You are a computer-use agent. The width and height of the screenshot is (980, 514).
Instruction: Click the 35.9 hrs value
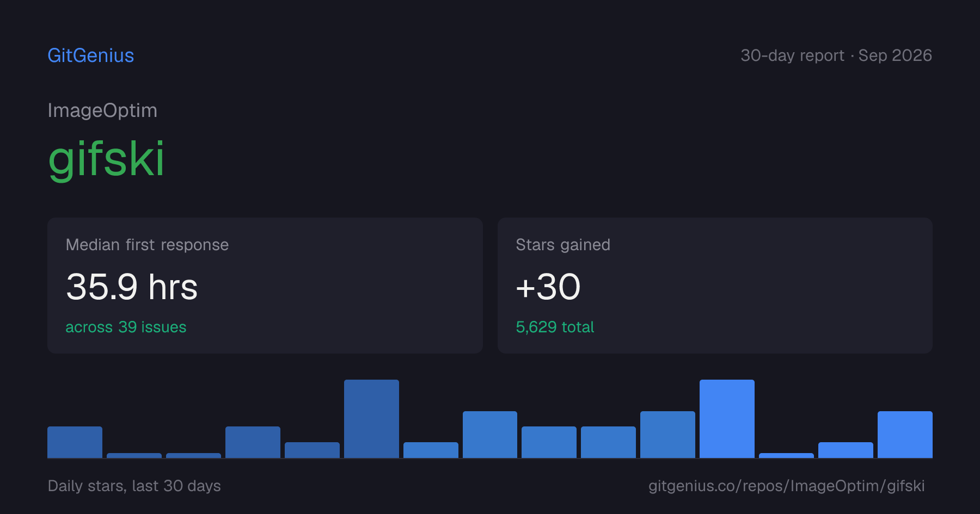tap(132, 287)
